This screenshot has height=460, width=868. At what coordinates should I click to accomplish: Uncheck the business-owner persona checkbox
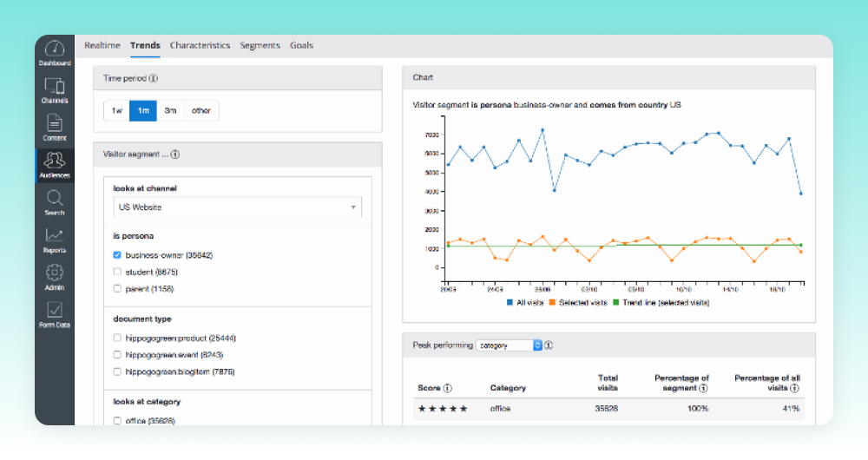[x=117, y=255]
